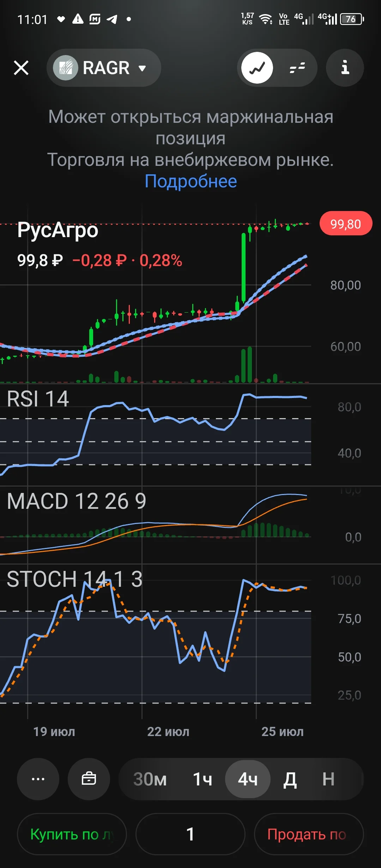
Task: Select the 30м timeframe
Action: click(150, 779)
